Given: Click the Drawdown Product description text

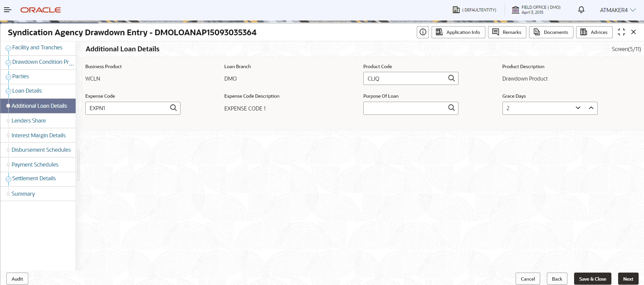Looking at the screenshot, I should click(x=525, y=79).
